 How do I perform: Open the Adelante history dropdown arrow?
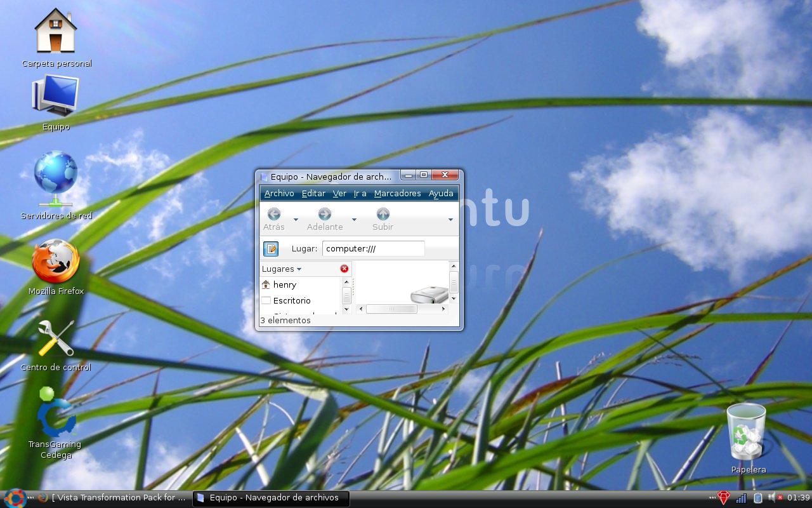click(354, 220)
